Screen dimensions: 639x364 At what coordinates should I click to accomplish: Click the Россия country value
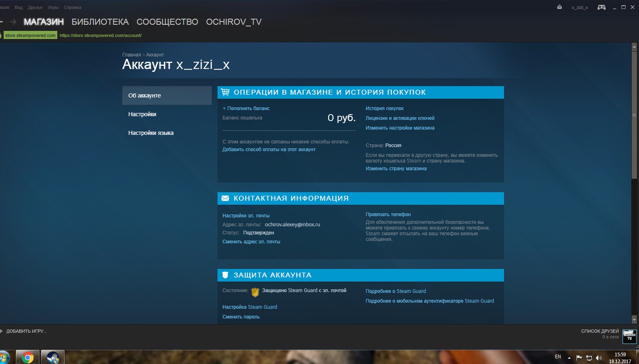(393, 146)
